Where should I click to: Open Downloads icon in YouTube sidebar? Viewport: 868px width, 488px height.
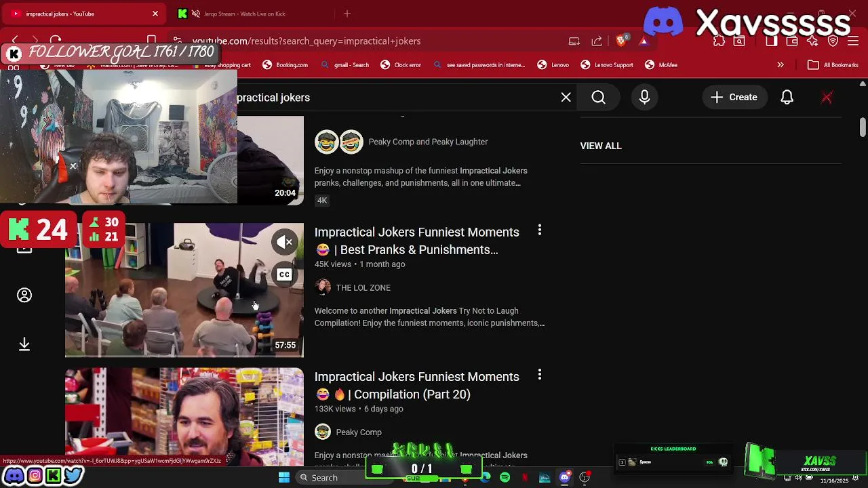point(24,344)
